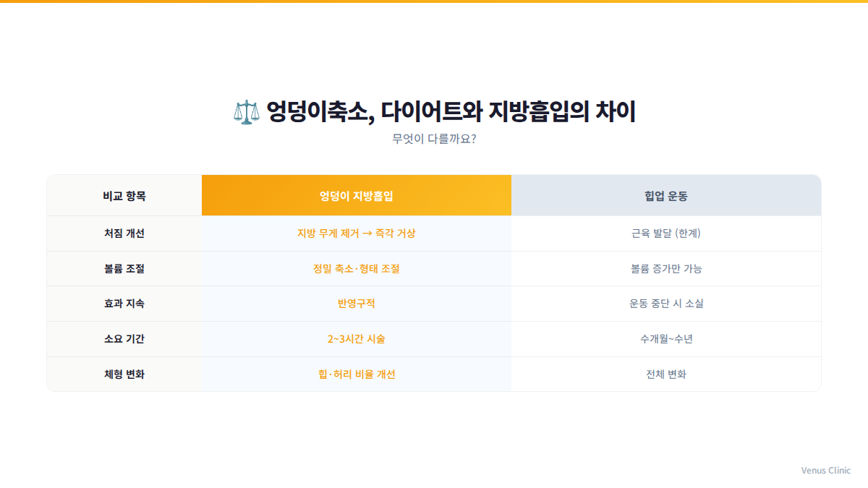The width and height of the screenshot is (868, 488).
Task: Click the subtitle 무엇이 다를까요?
Action: tap(434, 139)
